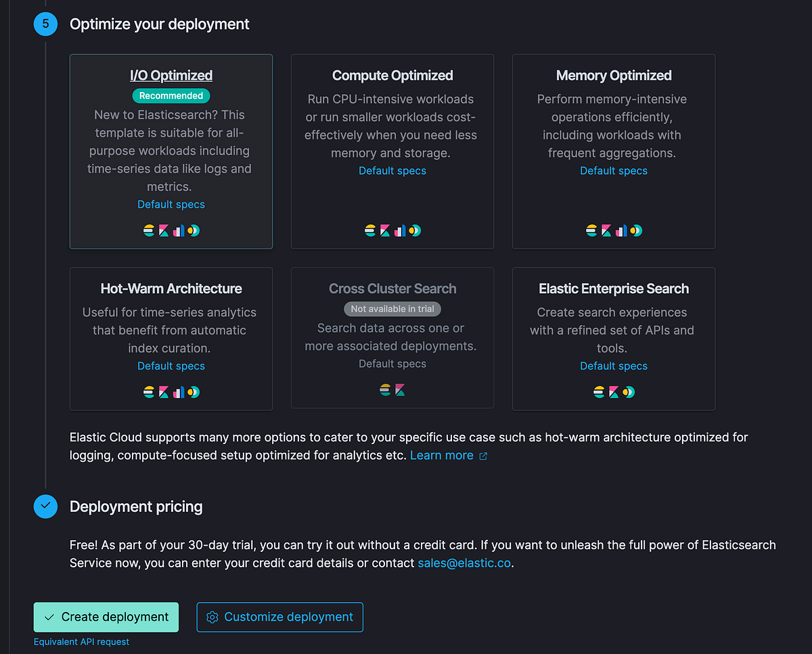Choose the Elastic Enterprise Search template title
This screenshot has height=654, width=812.
[614, 288]
